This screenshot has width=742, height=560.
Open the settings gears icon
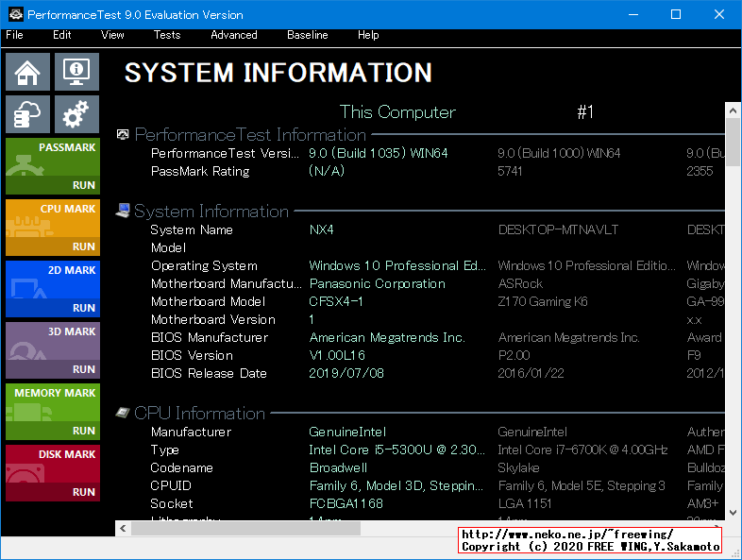[x=76, y=114]
